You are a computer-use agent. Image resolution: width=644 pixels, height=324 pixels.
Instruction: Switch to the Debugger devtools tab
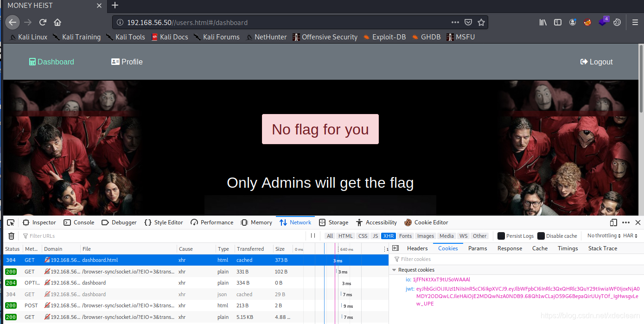click(119, 222)
